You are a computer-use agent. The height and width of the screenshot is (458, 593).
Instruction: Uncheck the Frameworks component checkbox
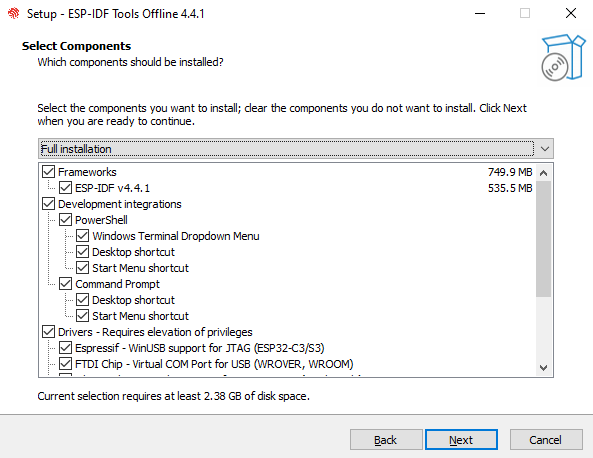tap(48, 172)
